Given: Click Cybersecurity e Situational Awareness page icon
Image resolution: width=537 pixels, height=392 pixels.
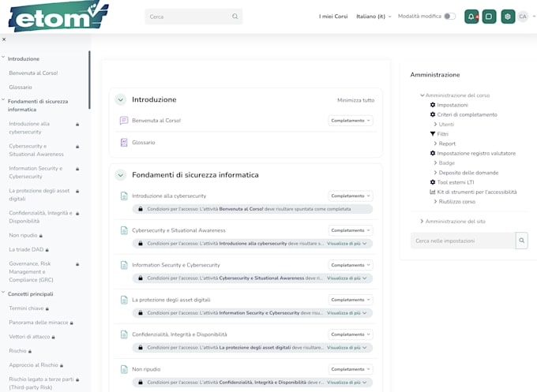Looking at the screenshot, I should 124,230.
